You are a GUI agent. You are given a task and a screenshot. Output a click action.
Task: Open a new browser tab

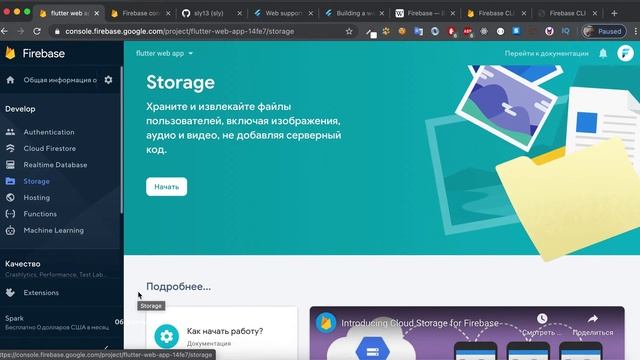tap(614, 13)
